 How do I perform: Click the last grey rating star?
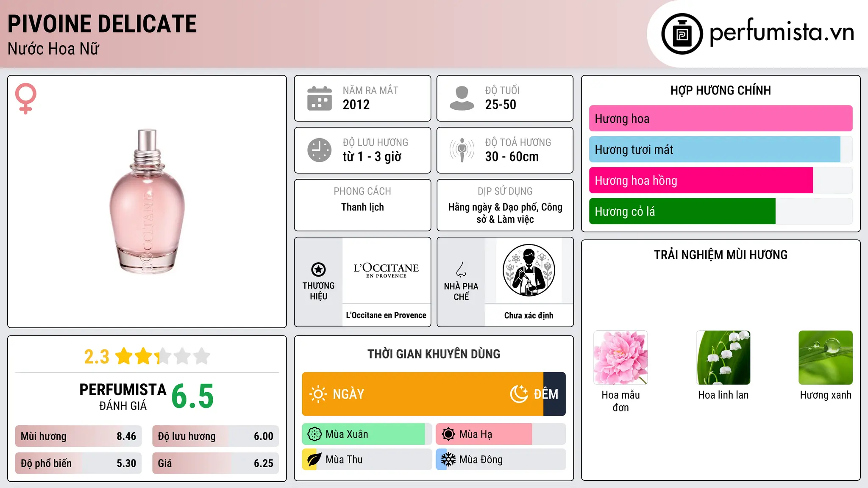pos(202,356)
